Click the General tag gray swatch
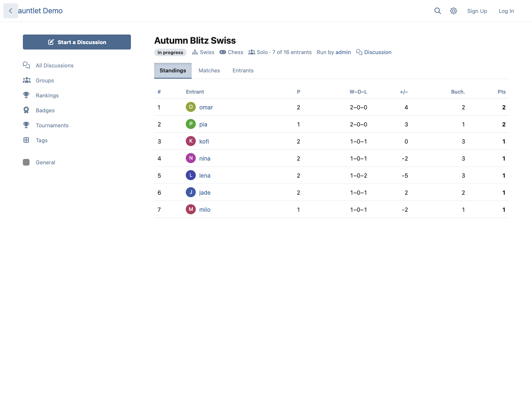The width and height of the screenshot is (532, 416). 26,162
